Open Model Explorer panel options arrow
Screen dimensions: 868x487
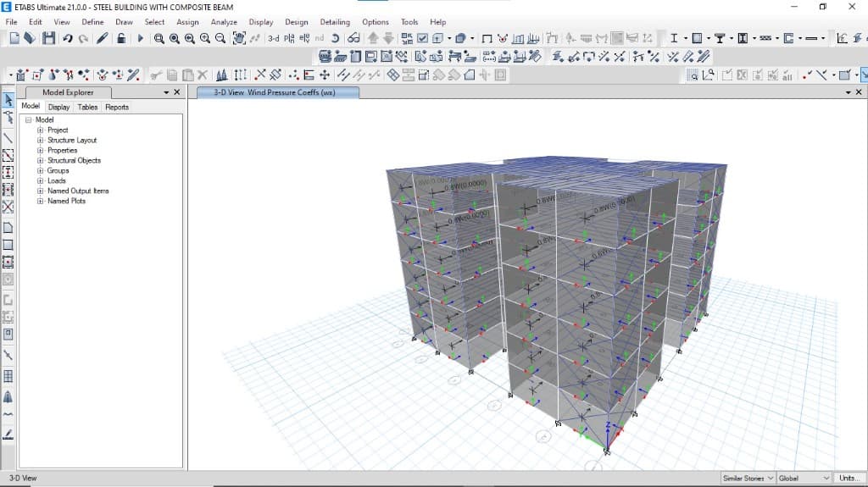click(x=166, y=92)
